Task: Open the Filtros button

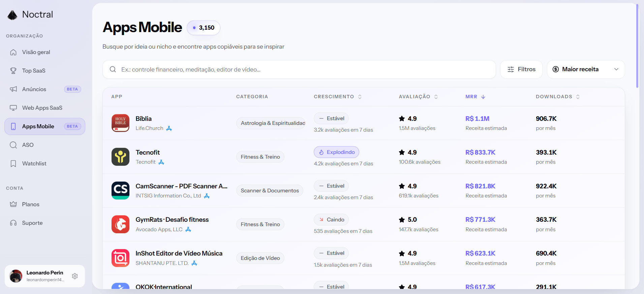Action: 521,70
